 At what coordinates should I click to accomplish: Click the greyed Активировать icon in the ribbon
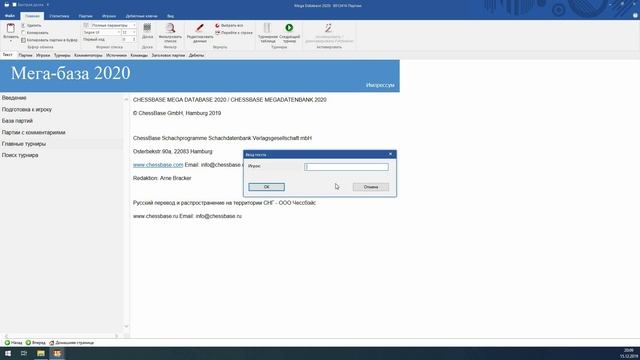pos(329,28)
